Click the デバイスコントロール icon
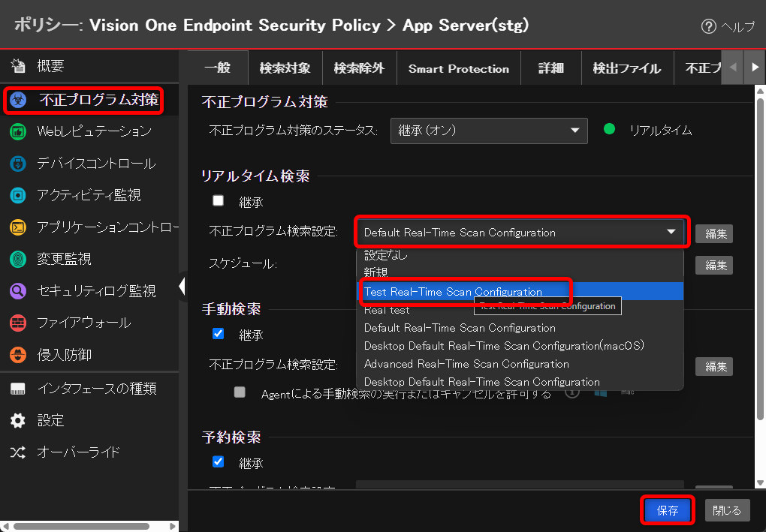 coord(18,164)
